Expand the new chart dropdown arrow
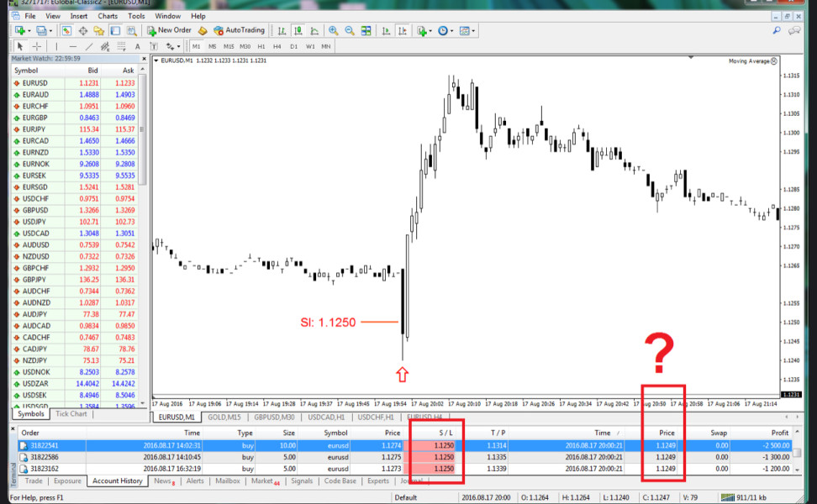 click(29, 31)
